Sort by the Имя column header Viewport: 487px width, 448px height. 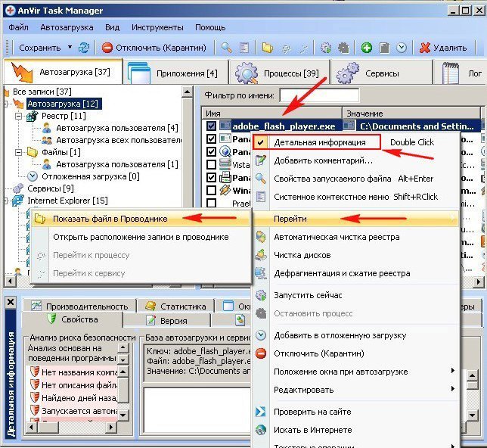tap(271, 114)
